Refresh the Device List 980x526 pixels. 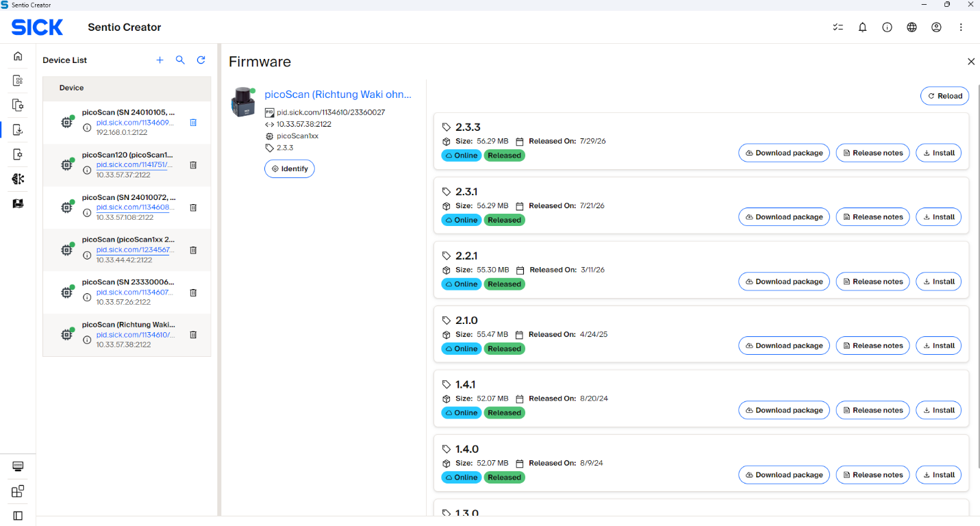coord(201,60)
